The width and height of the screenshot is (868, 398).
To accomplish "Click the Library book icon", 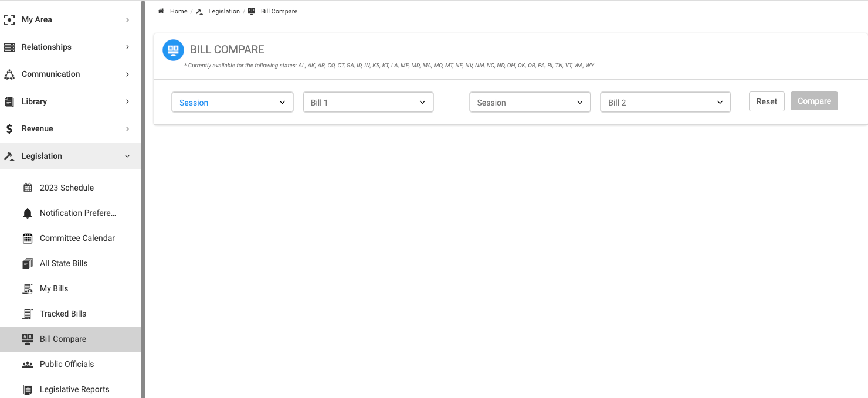I will click(x=9, y=101).
